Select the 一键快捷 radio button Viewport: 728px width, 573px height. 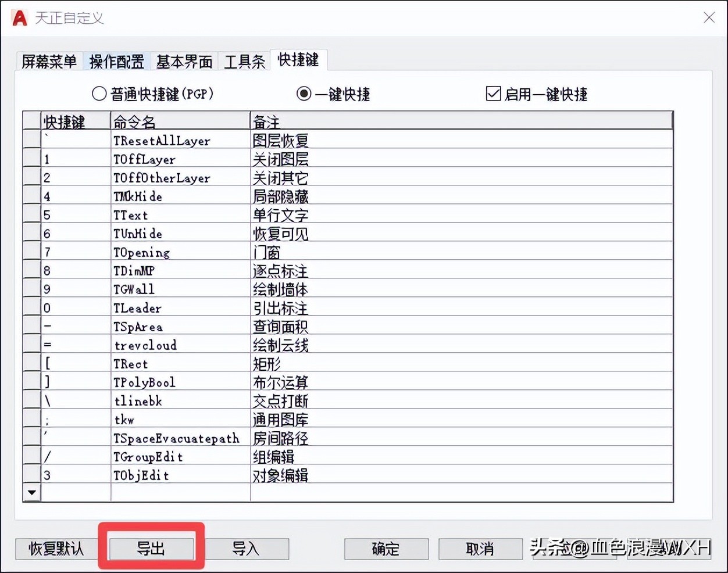[x=333, y=94]
